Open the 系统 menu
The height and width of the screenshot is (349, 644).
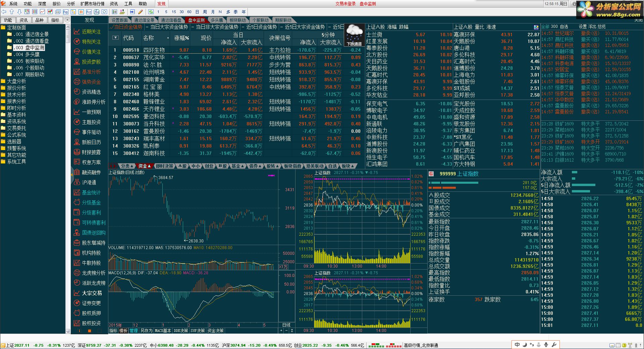pos(13,4)
